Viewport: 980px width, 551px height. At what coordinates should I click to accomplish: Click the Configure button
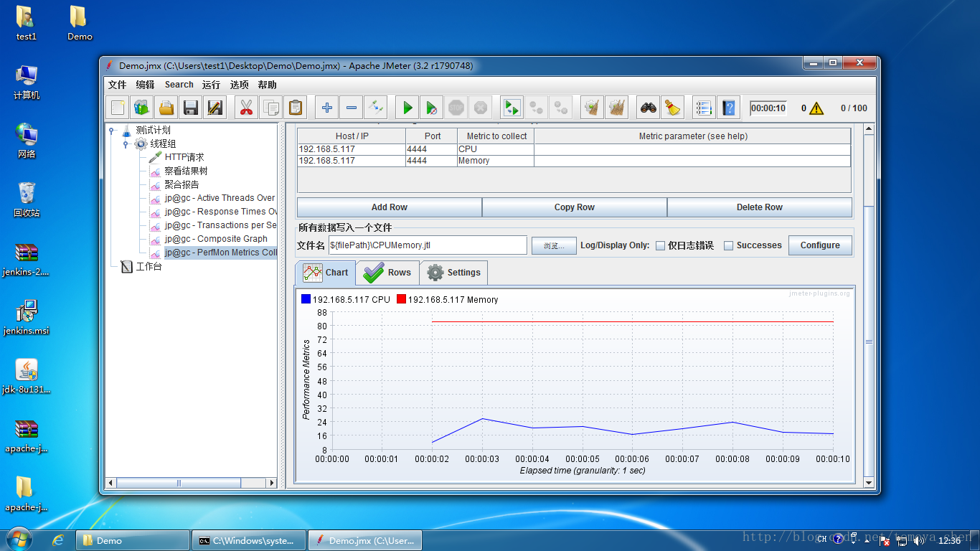pos(820,245)
